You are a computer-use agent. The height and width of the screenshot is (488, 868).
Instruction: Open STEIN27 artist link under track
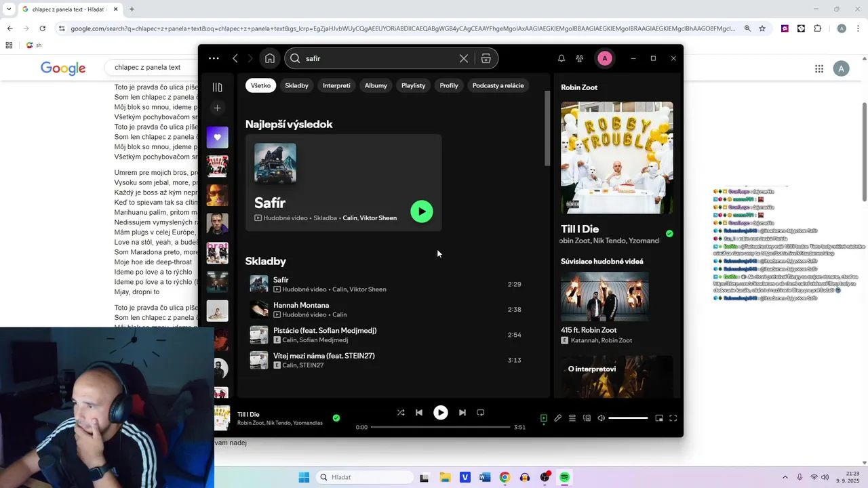pos(311,365)
